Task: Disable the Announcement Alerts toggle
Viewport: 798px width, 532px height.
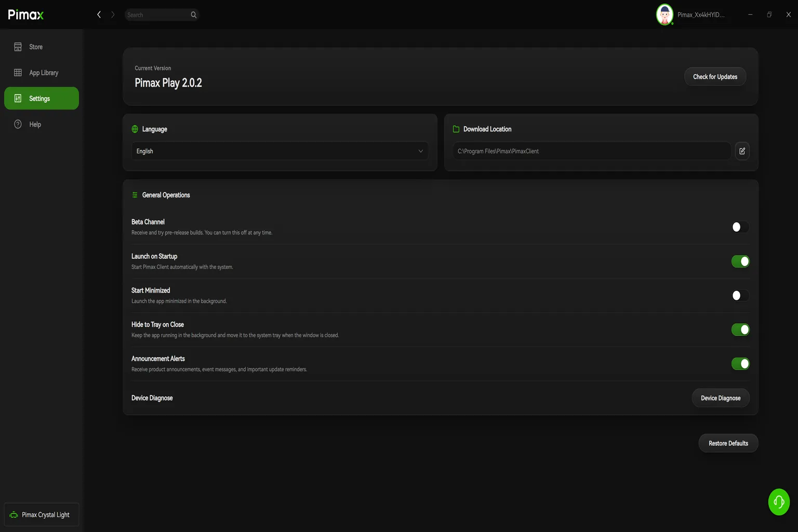Action: [x=740, y=364]
